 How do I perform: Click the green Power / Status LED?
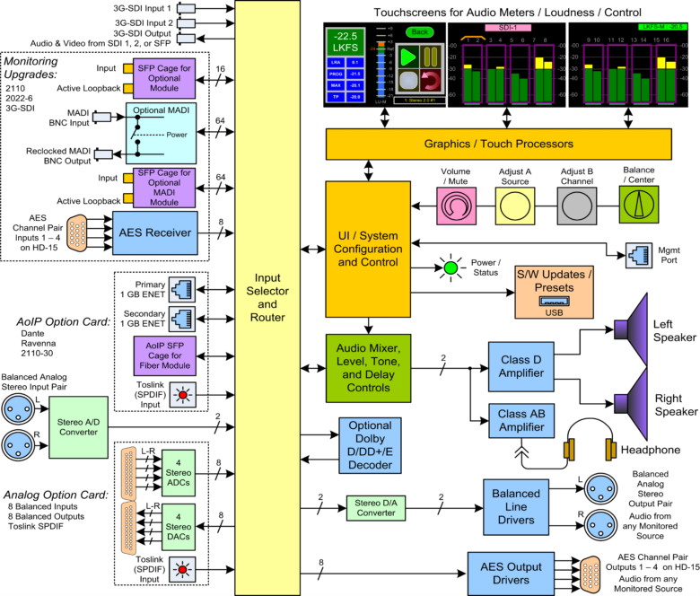pos(451,267)
